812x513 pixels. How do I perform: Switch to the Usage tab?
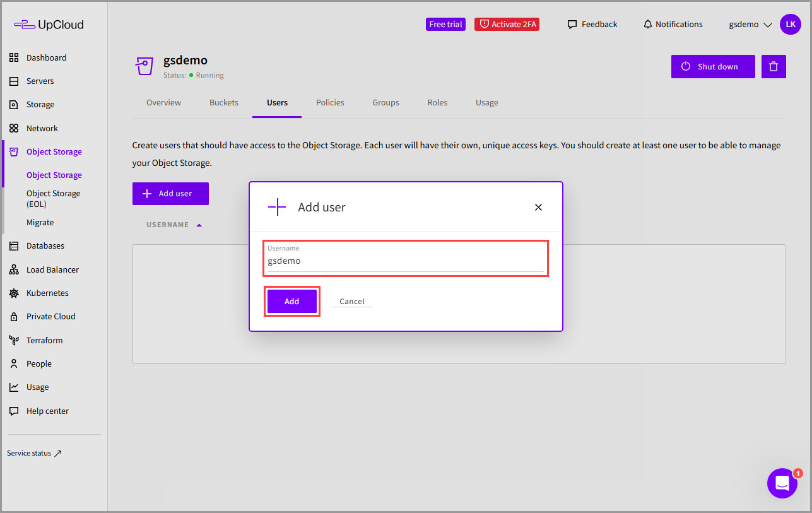pyautogui.click(x=487, y=102)
